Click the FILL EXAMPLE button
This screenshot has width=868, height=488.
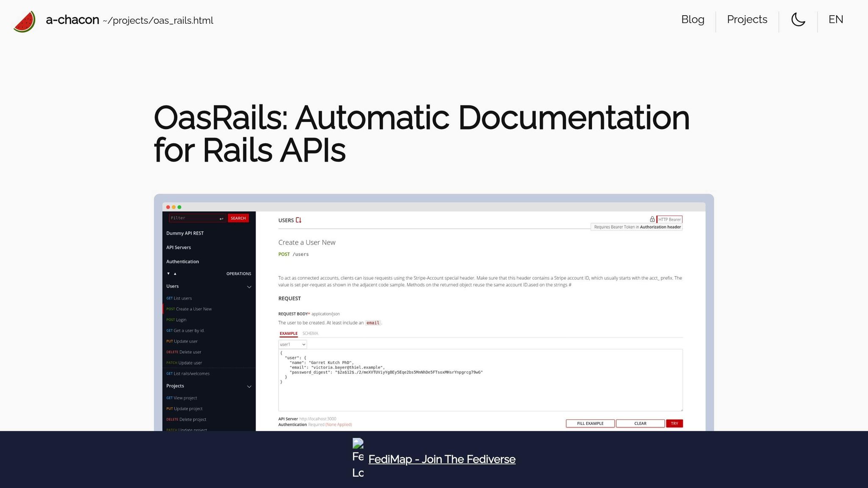coord(590,423)
